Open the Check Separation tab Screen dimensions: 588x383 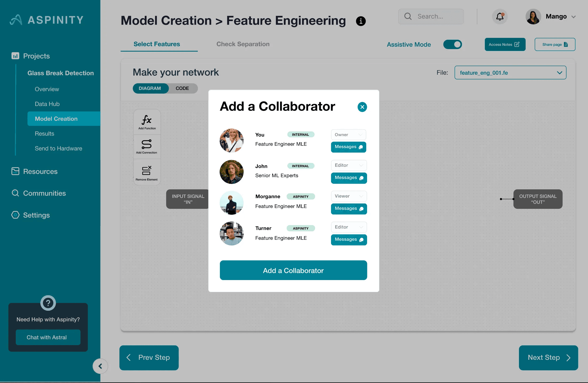click(243, 44)
